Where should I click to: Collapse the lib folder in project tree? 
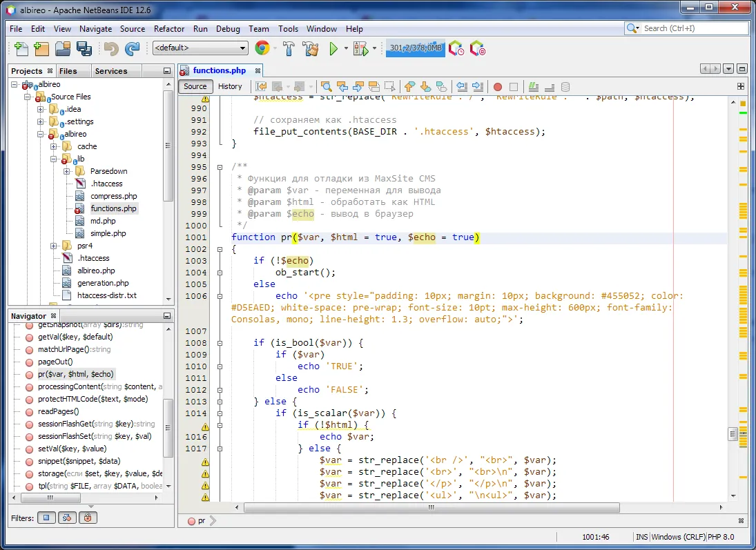[55, 159]
